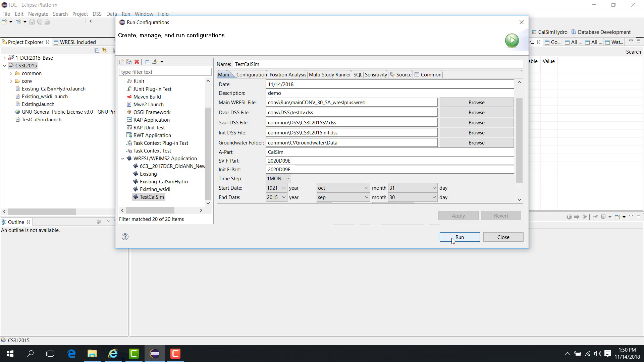
Task: Open the Common tab
Action: (428, 75)
